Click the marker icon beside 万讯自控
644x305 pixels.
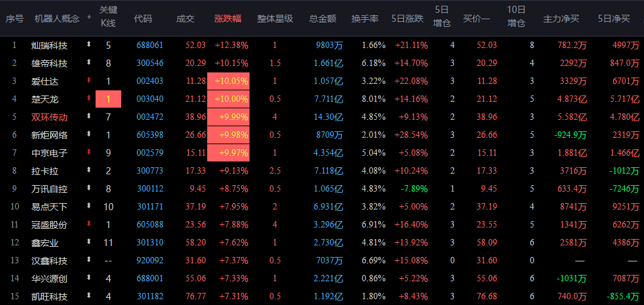(89, 188)
